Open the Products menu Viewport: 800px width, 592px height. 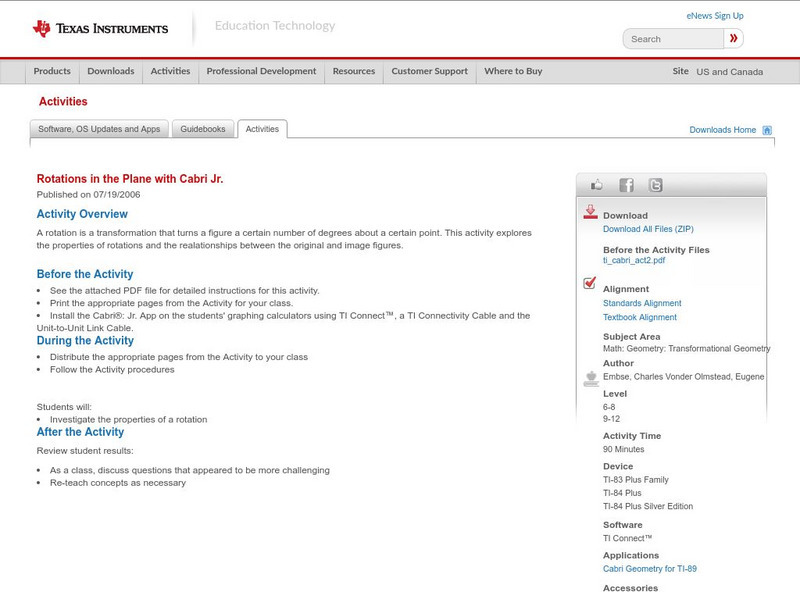52,72
